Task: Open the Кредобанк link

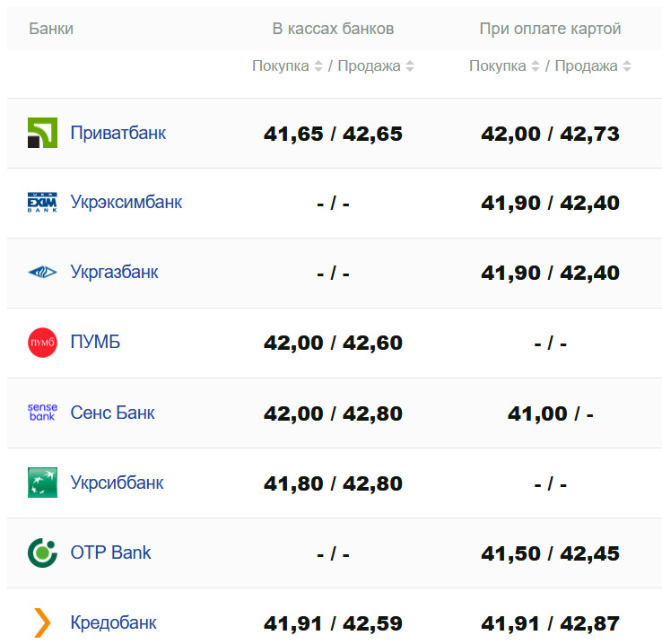Action: [x=114, y=622]
